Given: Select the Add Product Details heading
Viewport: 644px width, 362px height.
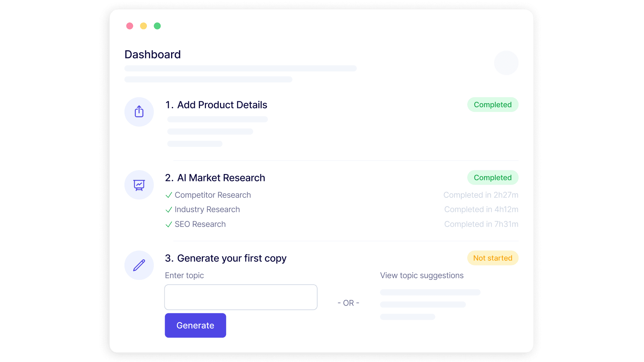Looking at the screenshot, I should 216,105.
